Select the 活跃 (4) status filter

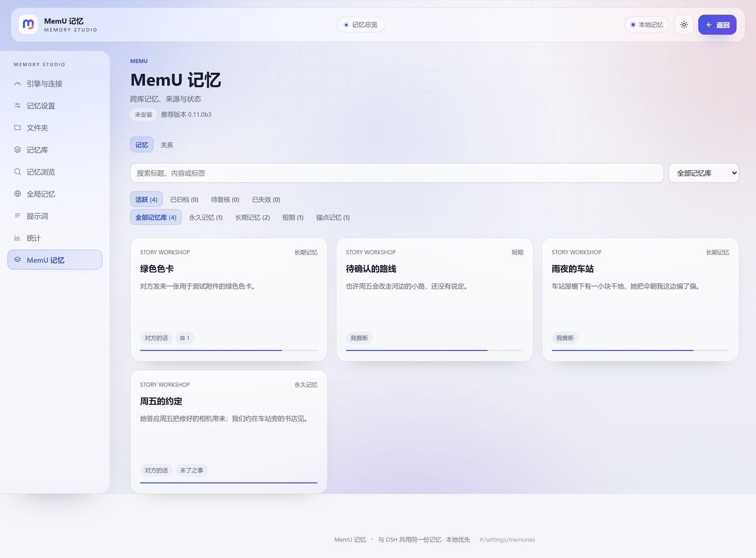tap(146, 200)
